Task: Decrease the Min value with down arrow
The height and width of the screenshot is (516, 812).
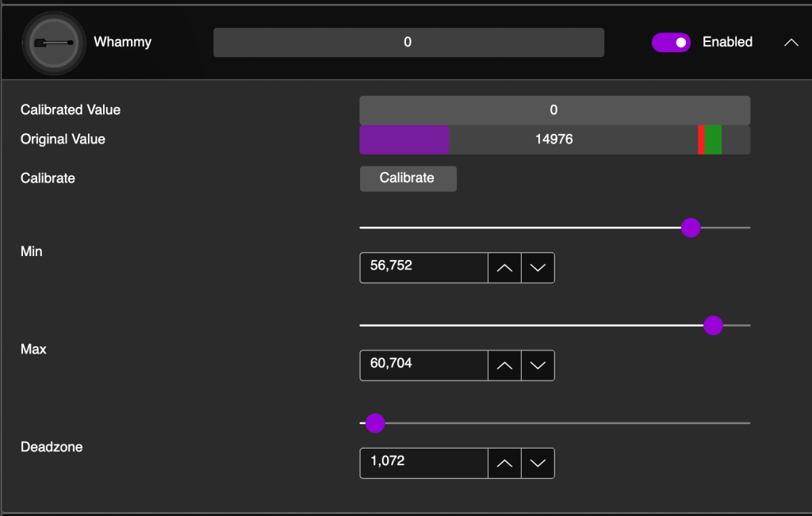Action: coord(538,268)
